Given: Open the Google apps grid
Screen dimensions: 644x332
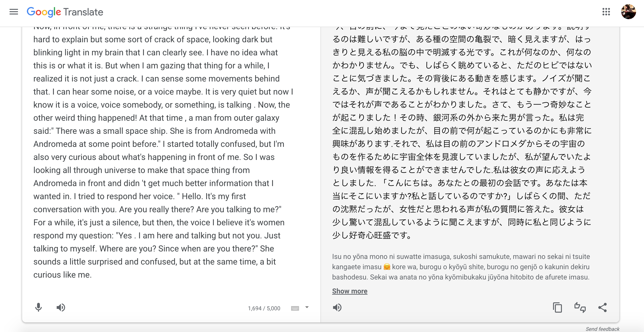Looking at the screenshot, I should (x=606, y=12).
